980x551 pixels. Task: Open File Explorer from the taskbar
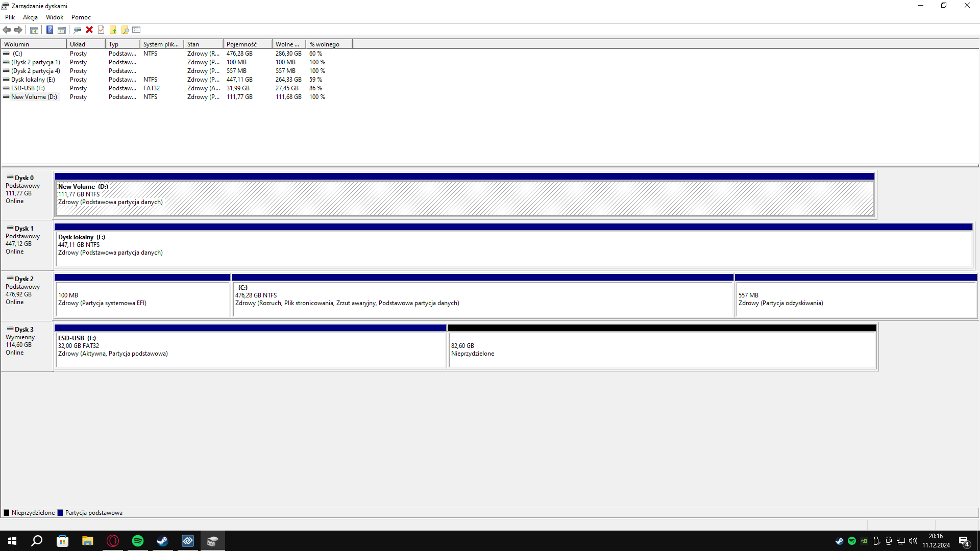click(x=87, y=541)
